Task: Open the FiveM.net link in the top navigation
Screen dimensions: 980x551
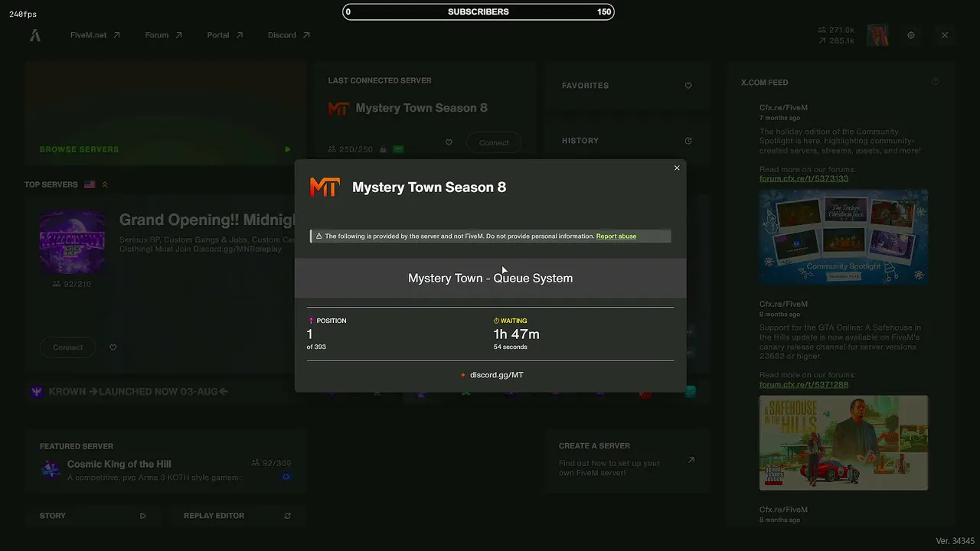Action: 95,35
